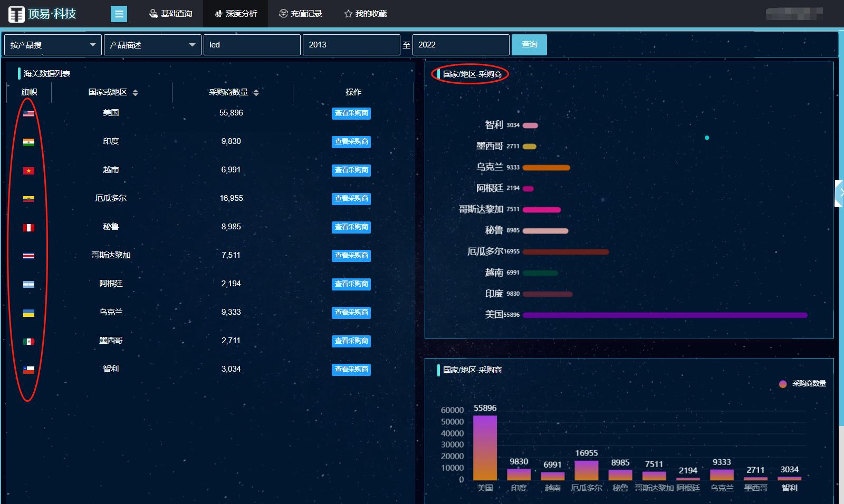View buyers for 厄瓜多尔 row
Viewport: 844px width, 504px height.
coord(351,199)
